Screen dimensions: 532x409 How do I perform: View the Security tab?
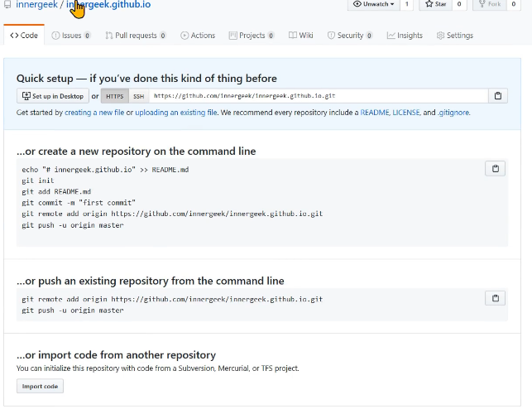point(350,36)
